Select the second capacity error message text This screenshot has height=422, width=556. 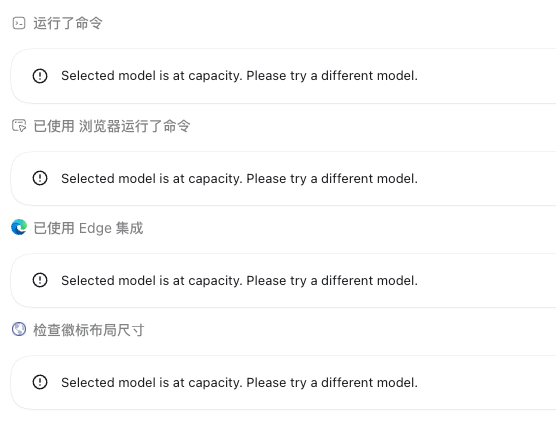pos(239,178)
